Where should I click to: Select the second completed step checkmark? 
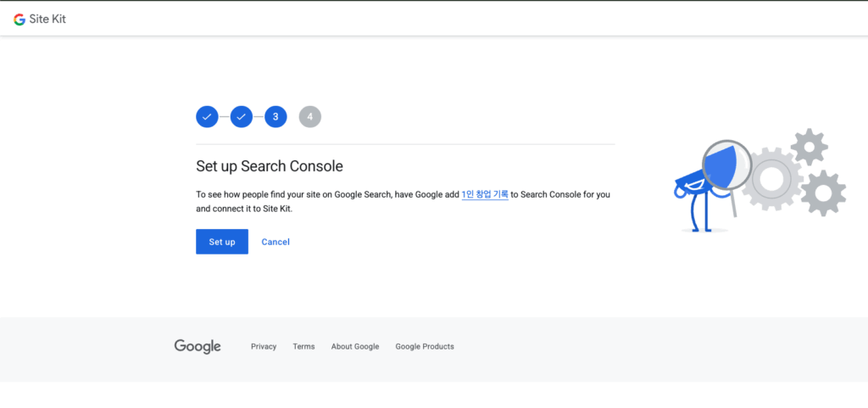[242, 116]
